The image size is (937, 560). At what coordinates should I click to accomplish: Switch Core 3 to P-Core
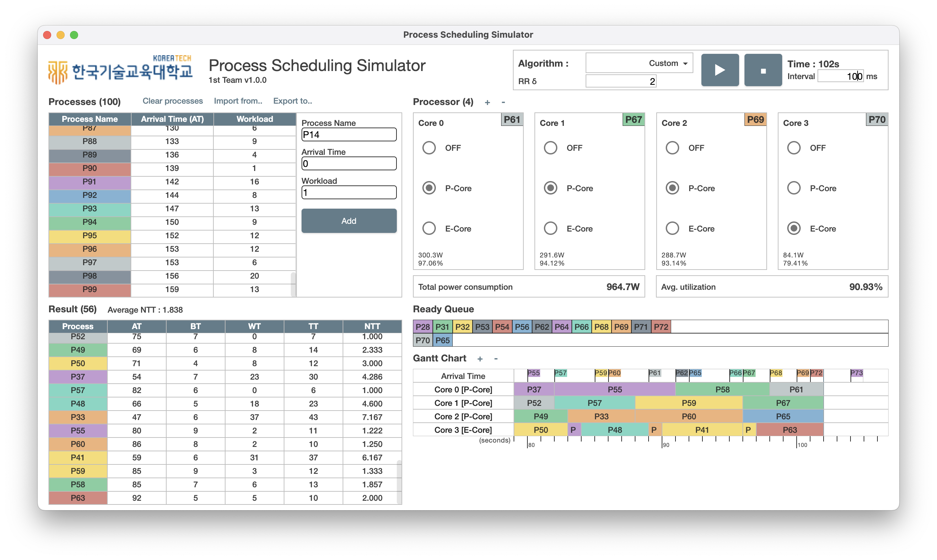point(794,187)
